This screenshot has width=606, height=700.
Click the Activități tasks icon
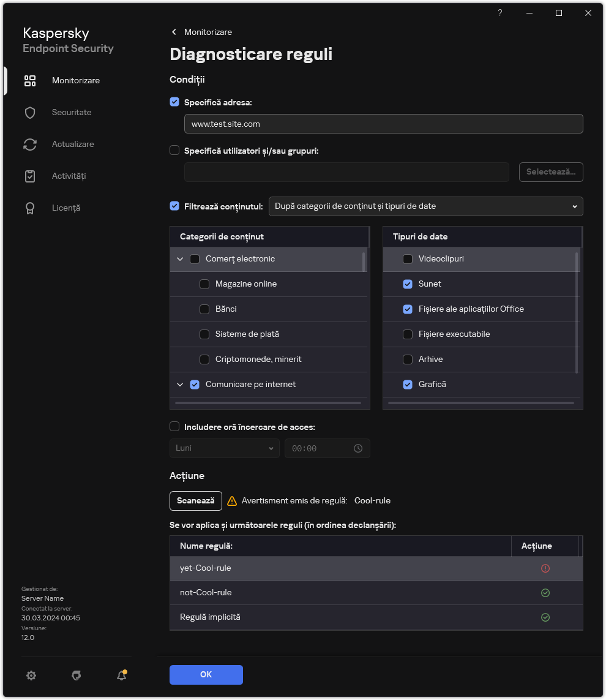tap(30, 176)
